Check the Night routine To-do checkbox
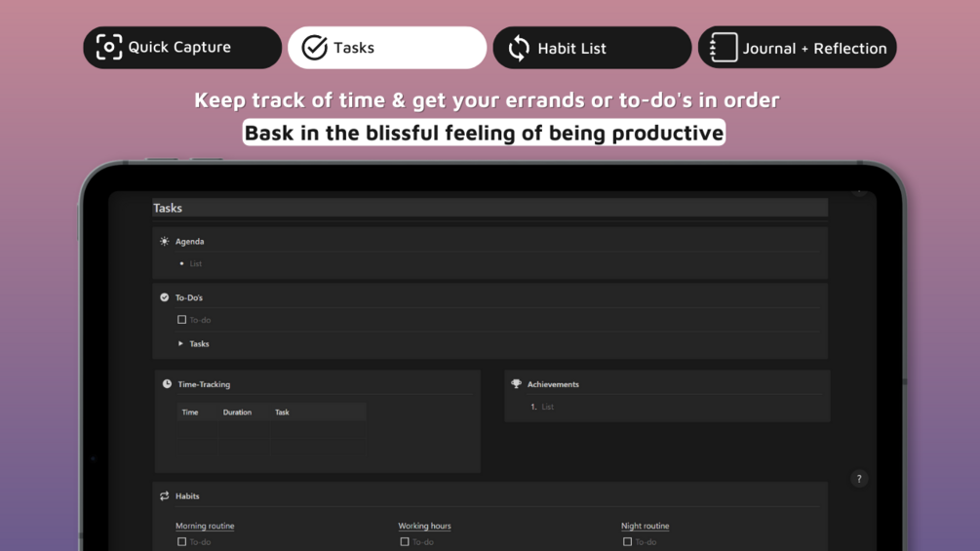980x551 pixels. (628, 542)
